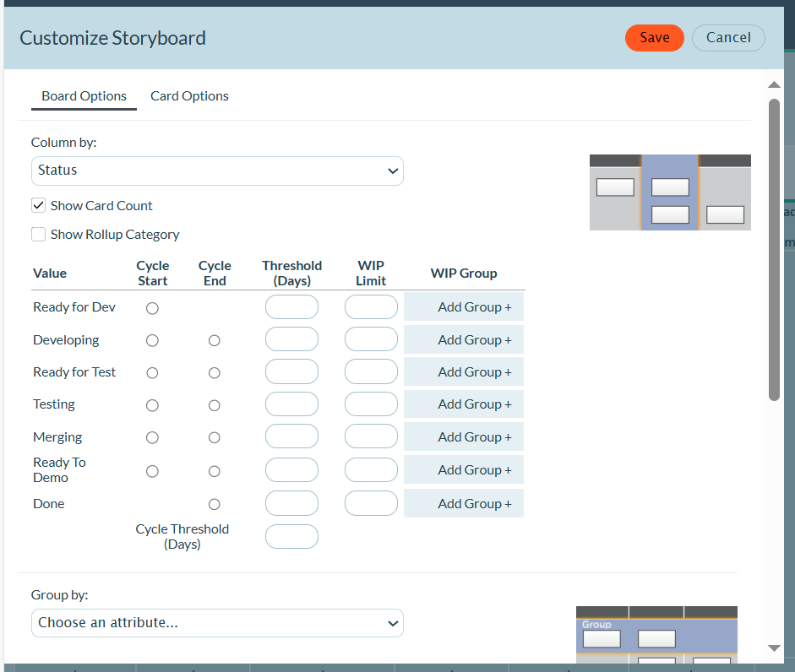This screenshot has width=795, height=672.
Task: Click Threshold field for Merging
Action: (291, 436)
